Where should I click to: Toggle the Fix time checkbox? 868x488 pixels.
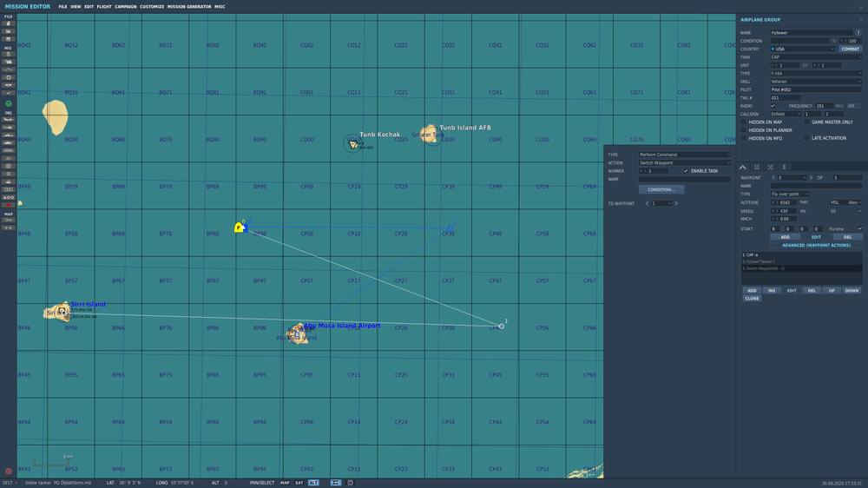(859, 228)
